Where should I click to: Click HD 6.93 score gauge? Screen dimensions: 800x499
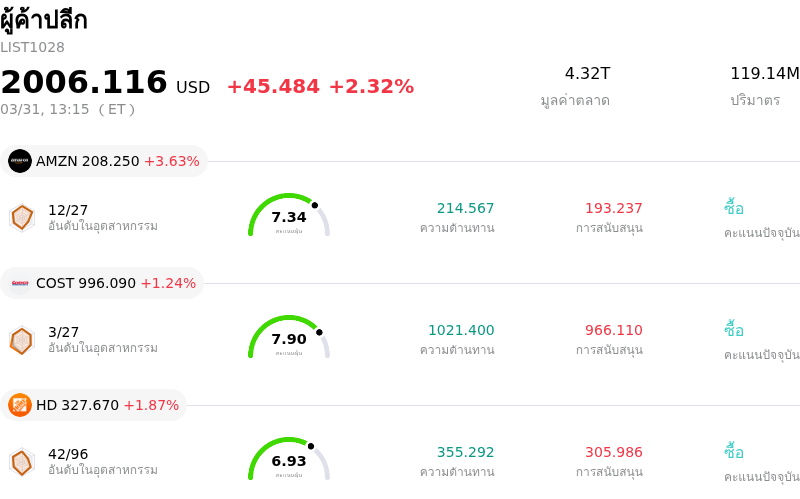pos(289,460)
